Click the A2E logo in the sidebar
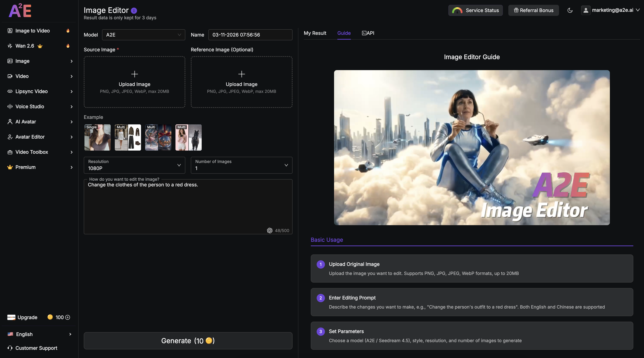This screenshot has width=644, height=358. tap(20, 11)
